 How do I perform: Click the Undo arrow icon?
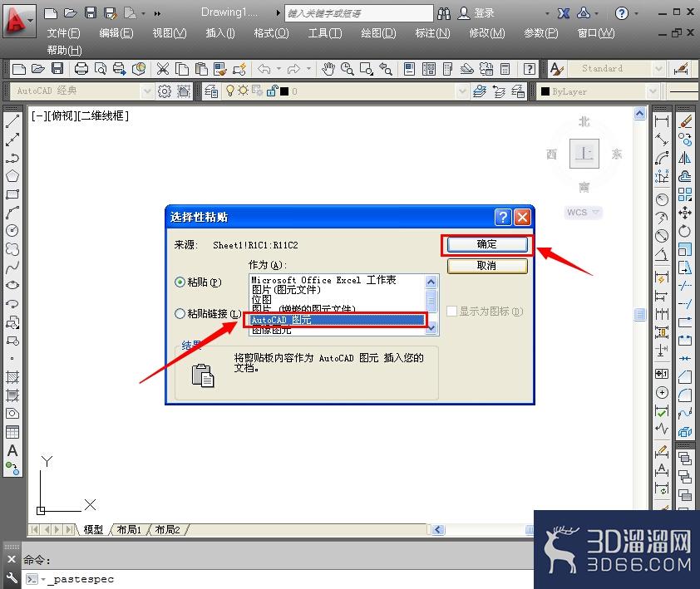(264, 69)
